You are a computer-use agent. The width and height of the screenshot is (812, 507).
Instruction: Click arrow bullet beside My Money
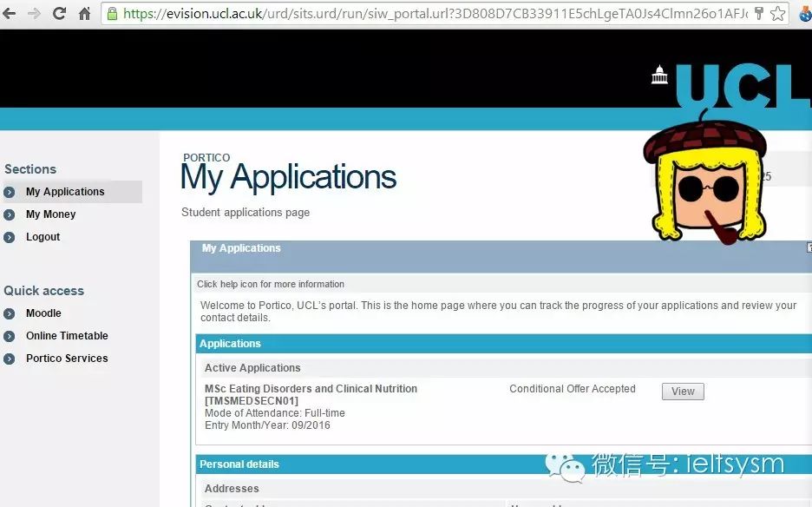click(x=10, y=214)
